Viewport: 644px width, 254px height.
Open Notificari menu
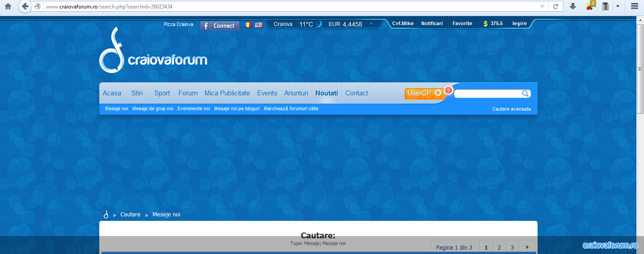pos(432,23)
